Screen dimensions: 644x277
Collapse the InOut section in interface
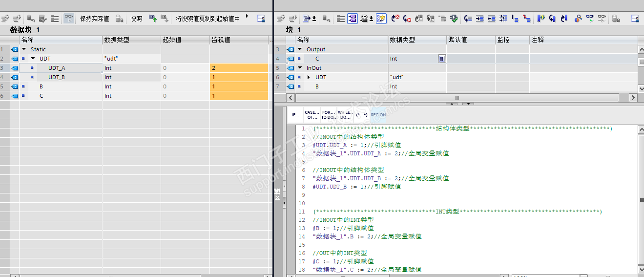(x=300, y=68)
